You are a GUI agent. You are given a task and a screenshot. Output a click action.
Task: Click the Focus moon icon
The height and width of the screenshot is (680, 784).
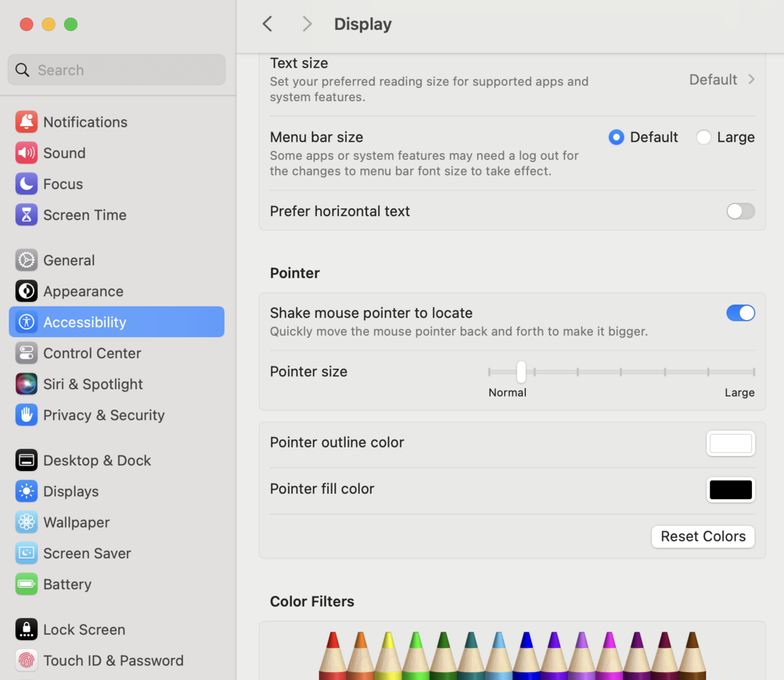(x=26, y=184)
